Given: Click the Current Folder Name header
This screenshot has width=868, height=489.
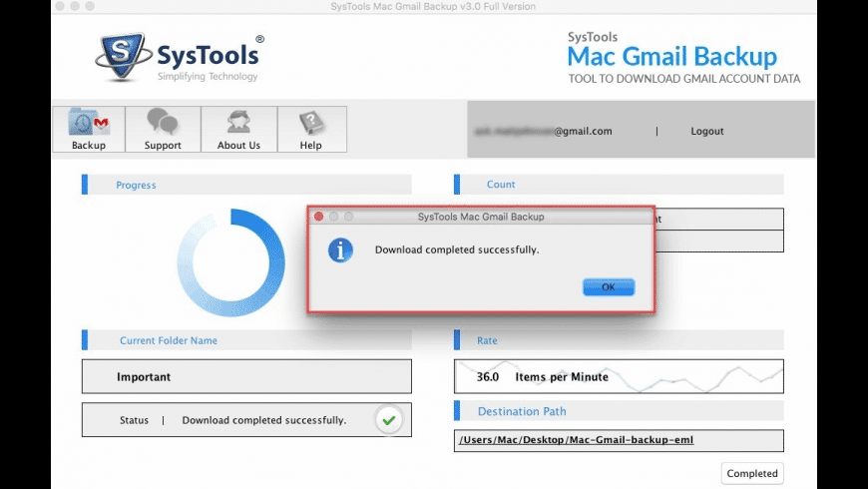Looking at the screenshot, I should (x=246, y=340).
